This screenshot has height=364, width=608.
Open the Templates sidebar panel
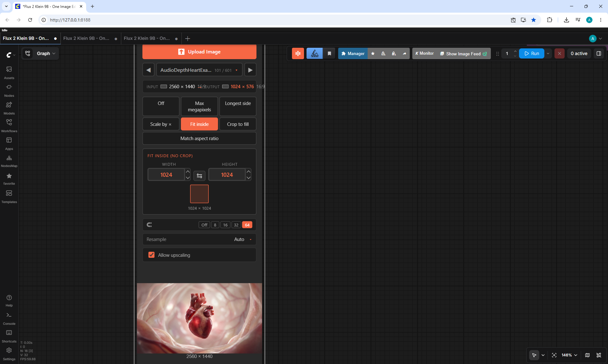click(9, 196)
